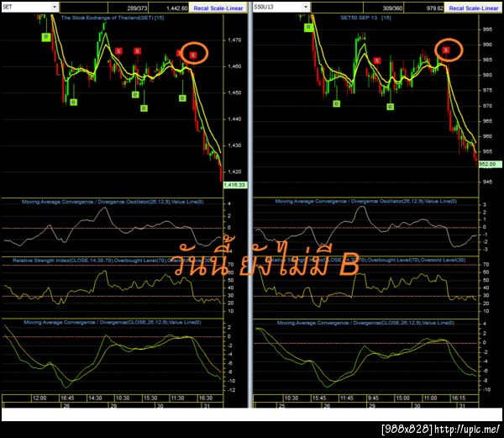
Task: Click the 952.00 last price tag
Action: (489, 164)
